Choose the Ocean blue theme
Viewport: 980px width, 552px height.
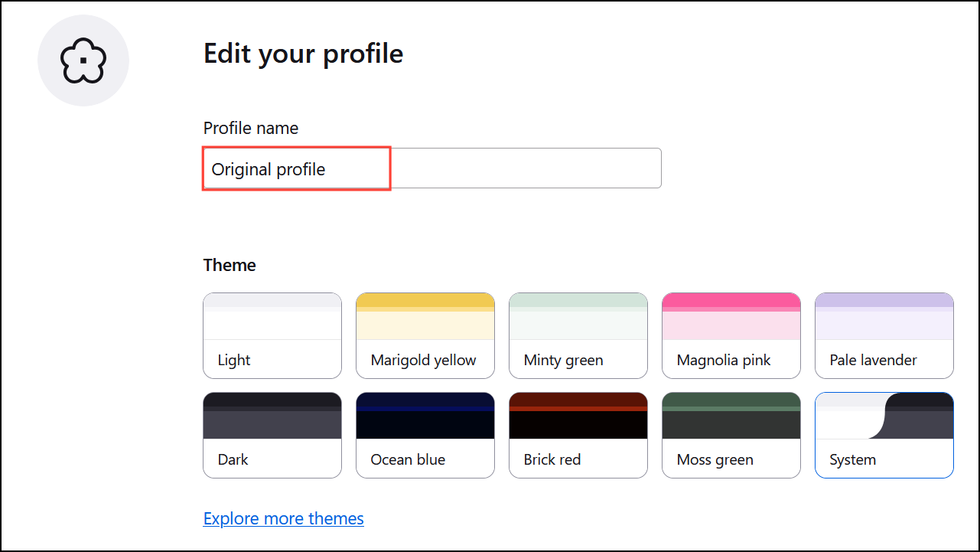[x=425, y=435]
